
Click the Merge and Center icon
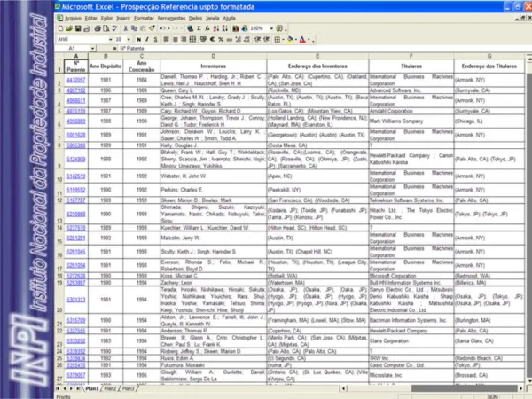tap(192, 40)
